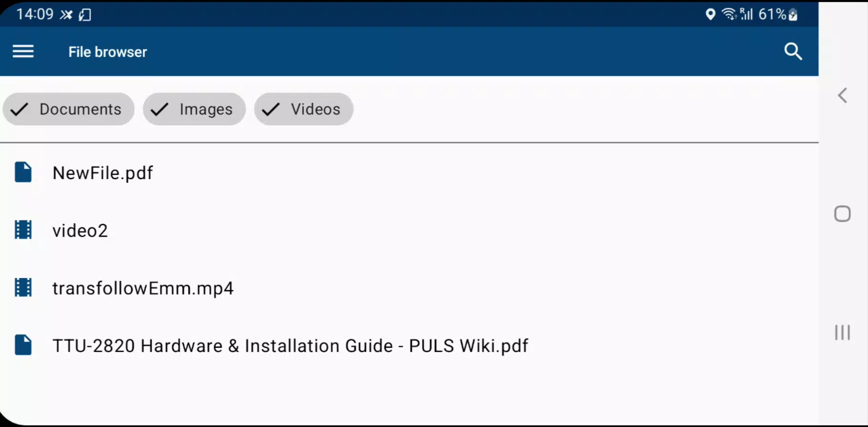Click the video2 film strip icon

tap(23, 230)
